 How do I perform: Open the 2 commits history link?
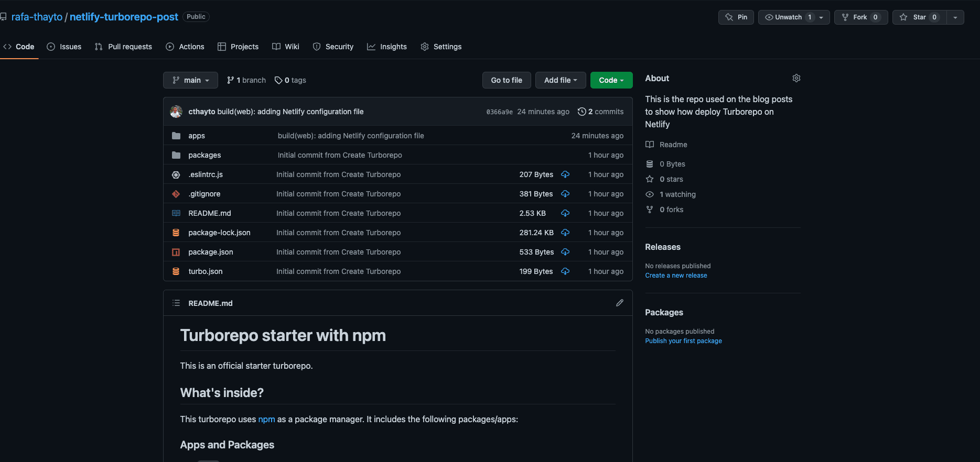click(x=601, y=112)
